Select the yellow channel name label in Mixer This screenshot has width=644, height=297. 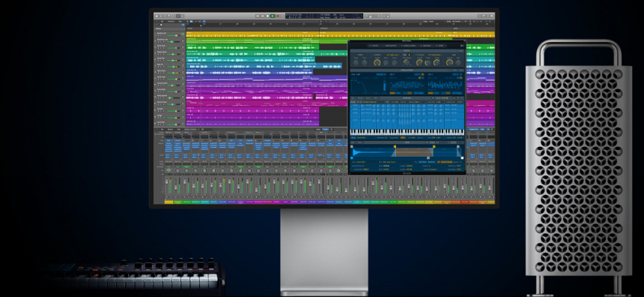tap(168, 202)
